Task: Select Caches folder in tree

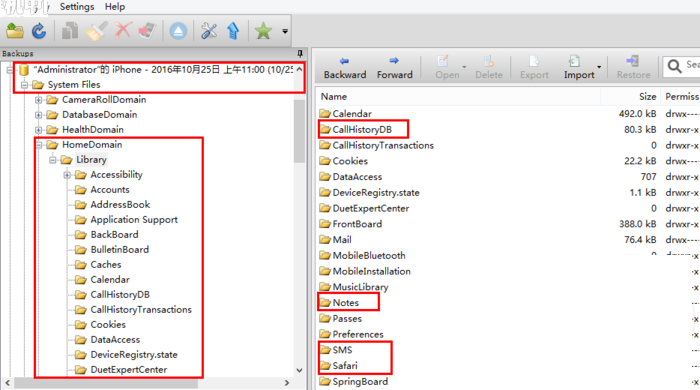Action: pos(106,265)
